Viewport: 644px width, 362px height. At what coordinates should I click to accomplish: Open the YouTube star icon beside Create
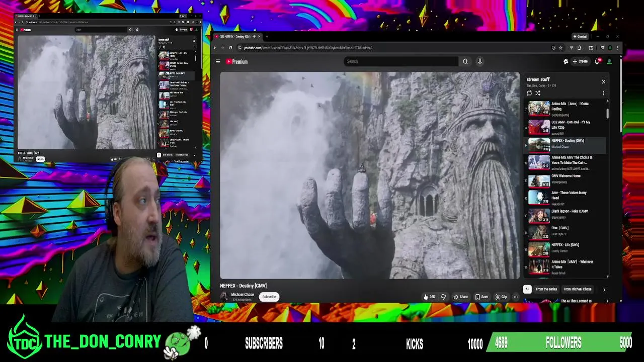coord(566,61)
